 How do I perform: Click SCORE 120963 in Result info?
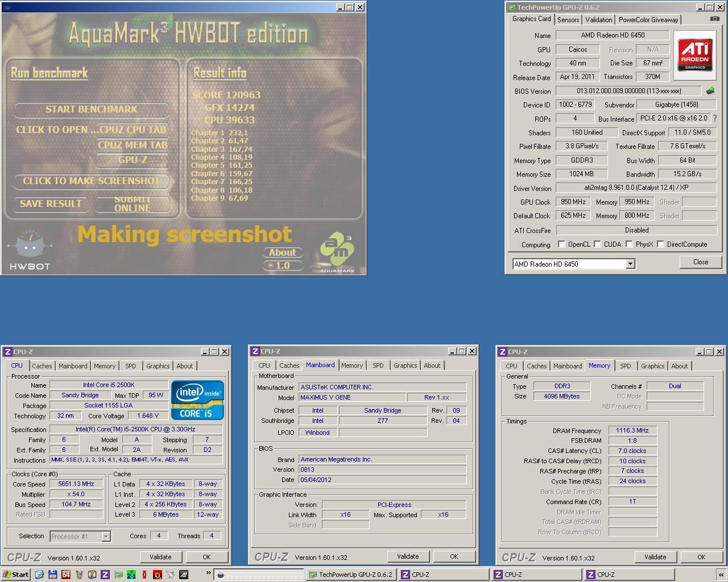coord(226,95)
